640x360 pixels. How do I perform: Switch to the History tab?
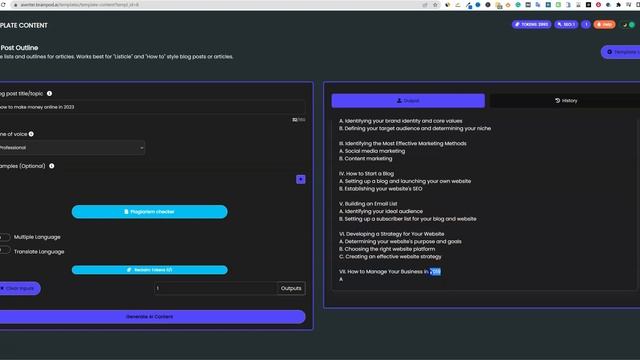pyautogui.click(x=566, y=101)
